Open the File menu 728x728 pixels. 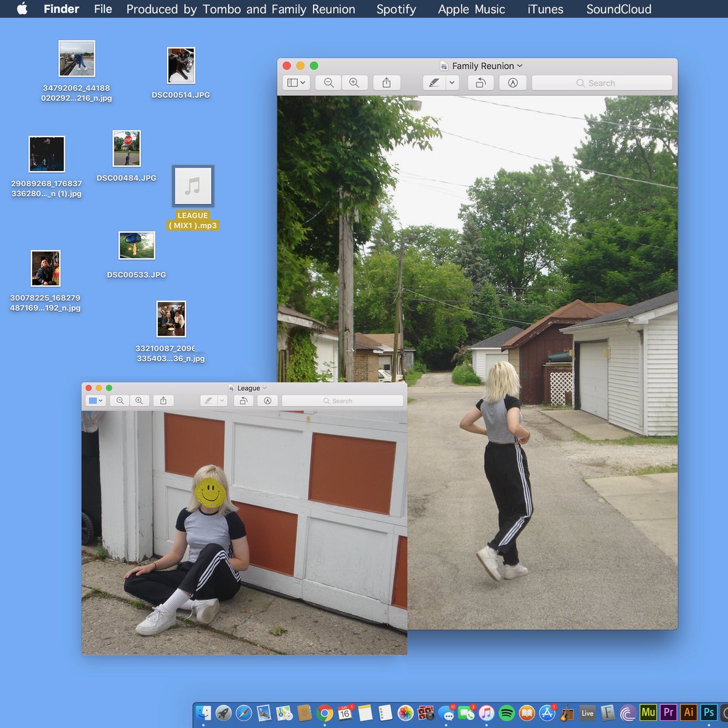tap(103, 9)
